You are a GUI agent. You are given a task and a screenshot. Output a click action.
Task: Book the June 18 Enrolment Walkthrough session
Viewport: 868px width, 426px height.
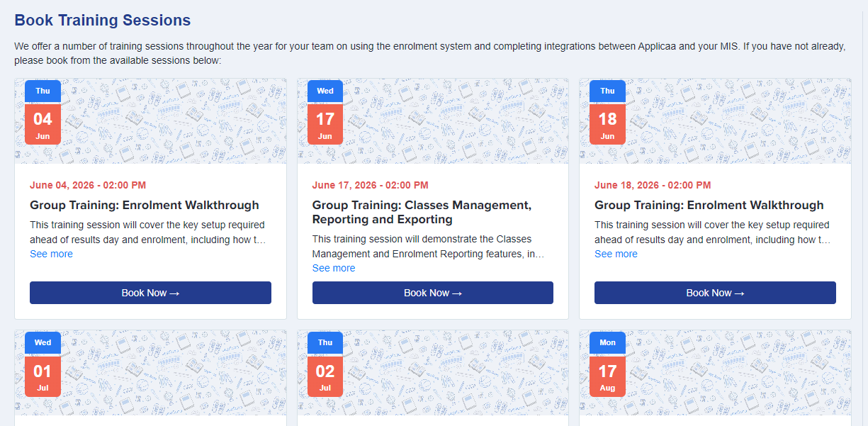point(715,293)
